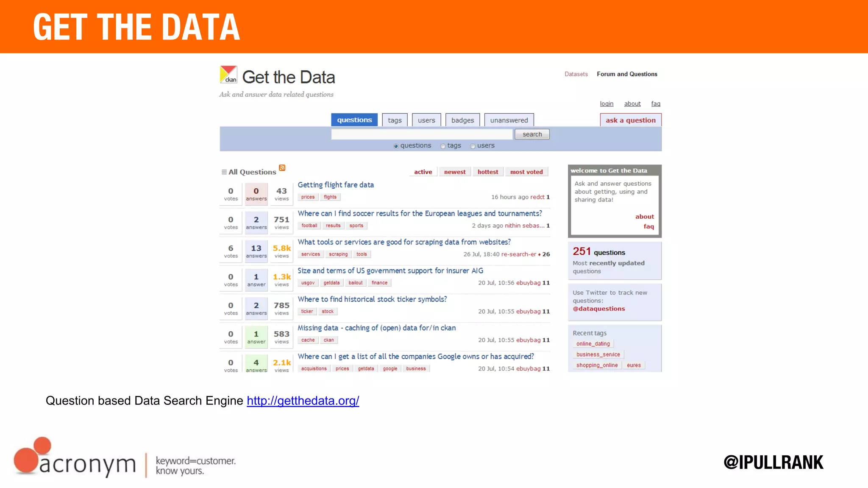Click the top faq link
Image resolution: width=868 pixels, height=488 pixels.
coord(656,104)
